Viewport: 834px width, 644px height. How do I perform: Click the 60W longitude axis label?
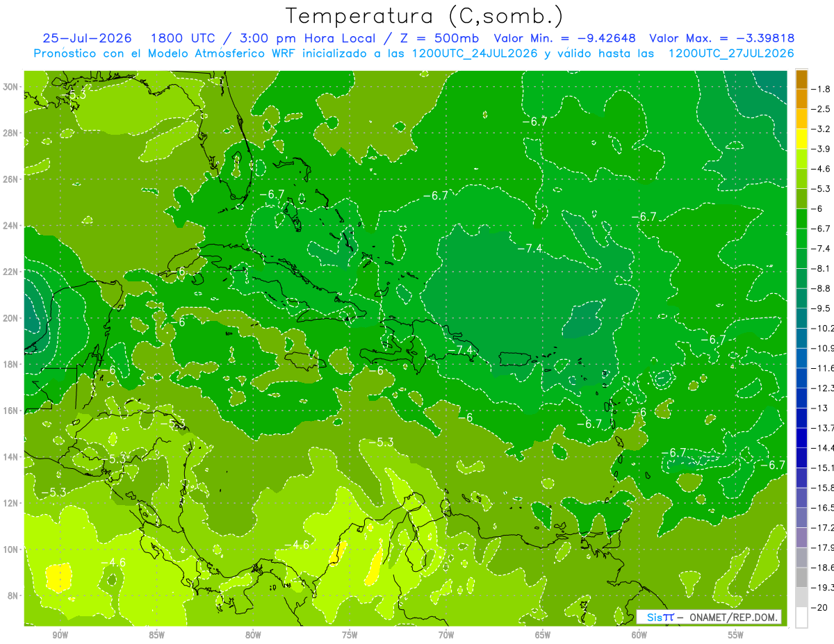(x=639, y=635)
